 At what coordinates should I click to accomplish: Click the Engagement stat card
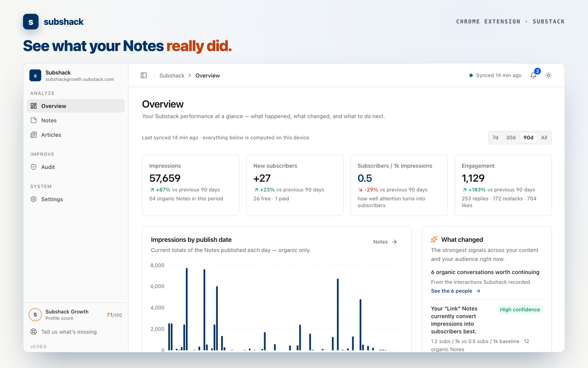pos(503,185)
